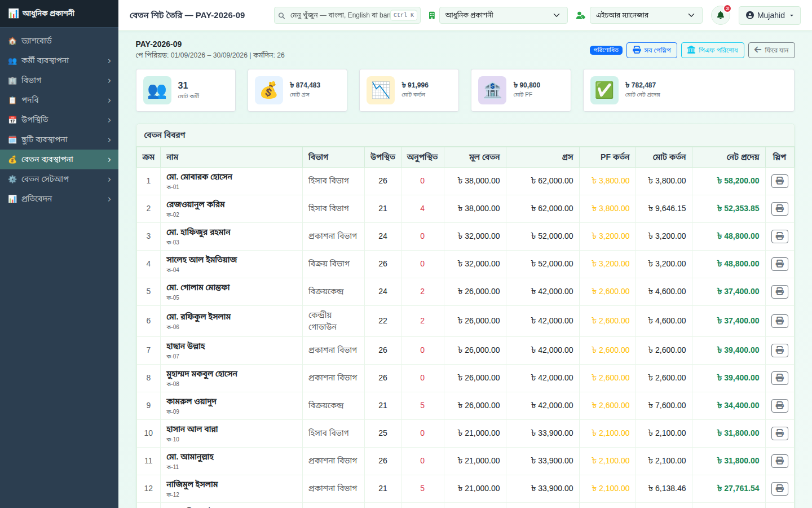Click the green building icon beside company selector

(432, 15)
